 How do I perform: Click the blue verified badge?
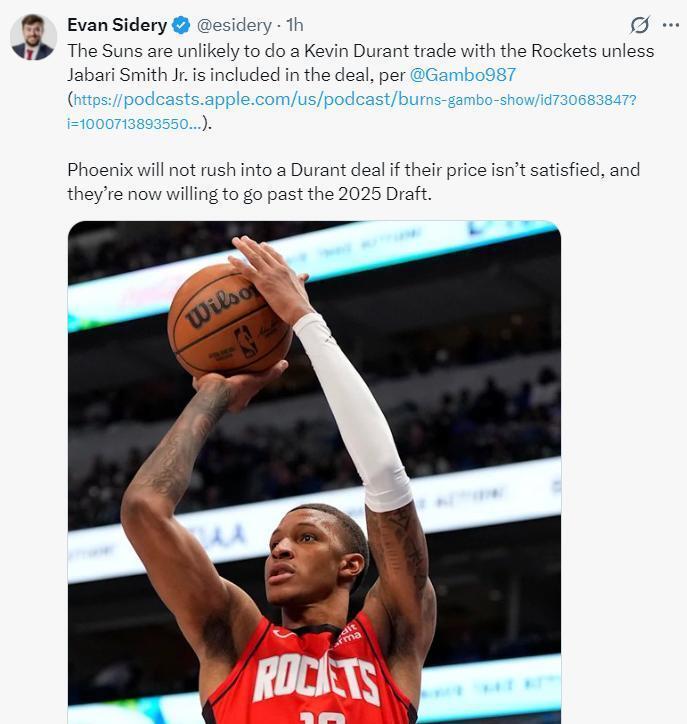tap(181, 25)
